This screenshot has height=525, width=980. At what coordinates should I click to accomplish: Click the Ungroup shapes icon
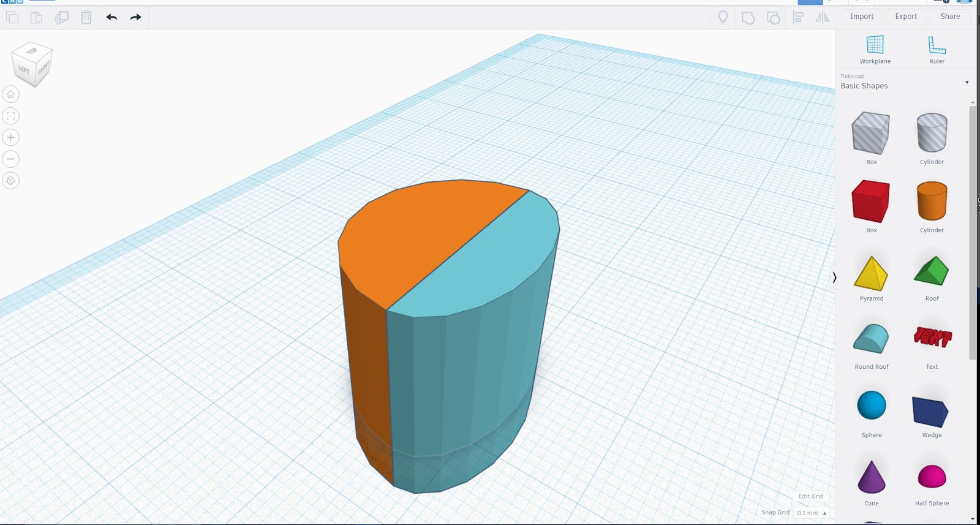coord(773,18)
